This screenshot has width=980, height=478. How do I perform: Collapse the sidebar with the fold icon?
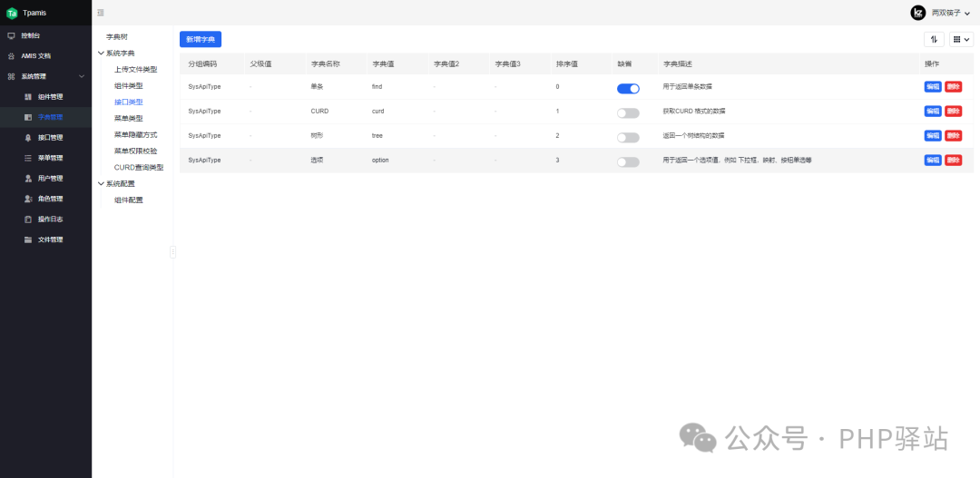click(102, 13)
